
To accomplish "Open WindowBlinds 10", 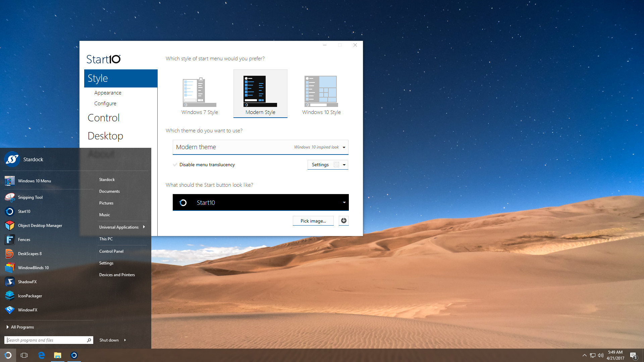I will click(33, 267).
